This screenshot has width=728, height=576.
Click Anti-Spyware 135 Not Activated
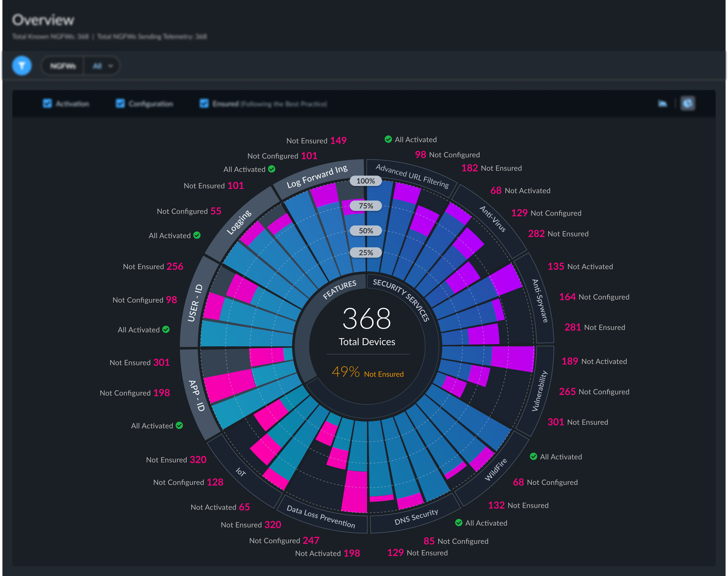pyautogui.click(x=580, y=266)
